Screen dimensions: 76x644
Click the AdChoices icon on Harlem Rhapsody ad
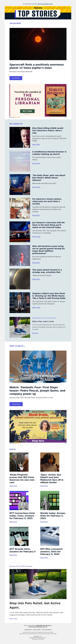(66, 117)
